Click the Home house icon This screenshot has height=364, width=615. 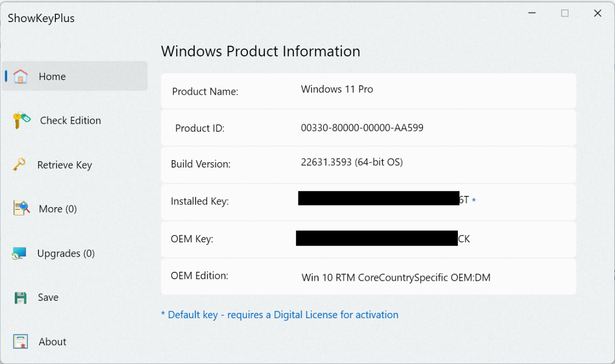pyautogui.click(x=21, y=76)
